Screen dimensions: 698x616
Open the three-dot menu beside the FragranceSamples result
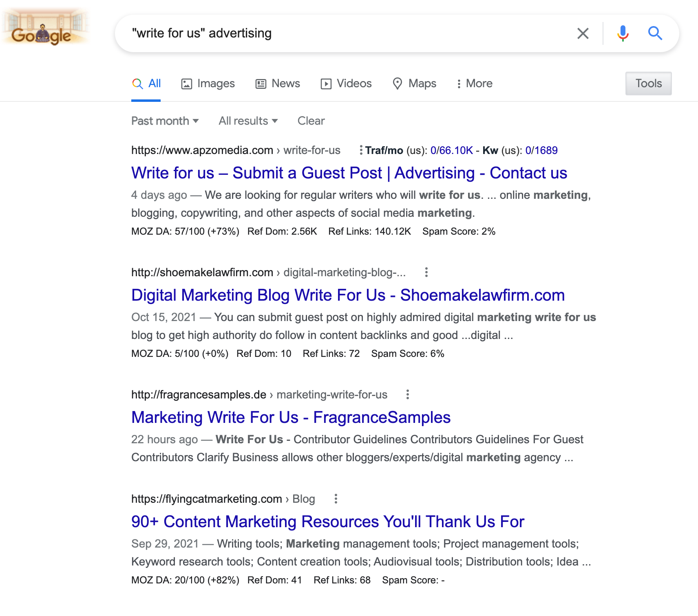click(x=407, y=395)
